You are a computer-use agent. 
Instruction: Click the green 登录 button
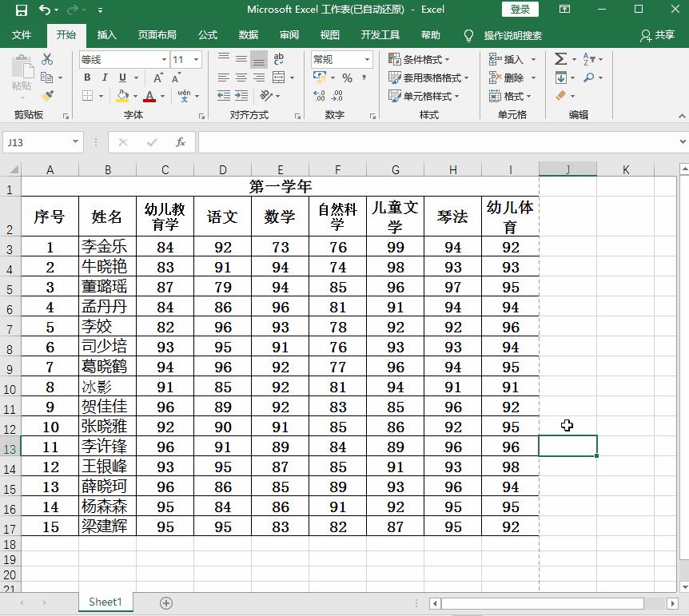click(x=519, y=9)
